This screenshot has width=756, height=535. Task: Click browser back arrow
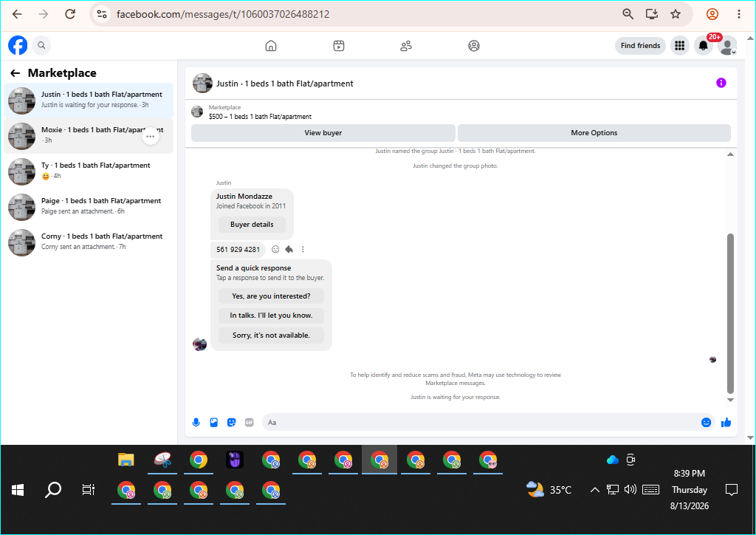(17, 14)
